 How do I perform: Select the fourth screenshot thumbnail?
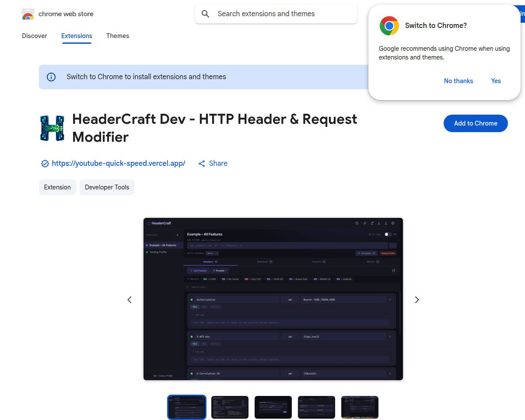(316, 407)
